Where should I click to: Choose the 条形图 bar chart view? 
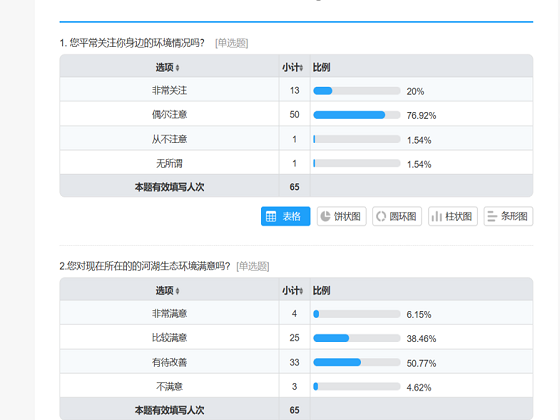pos(508,216)
